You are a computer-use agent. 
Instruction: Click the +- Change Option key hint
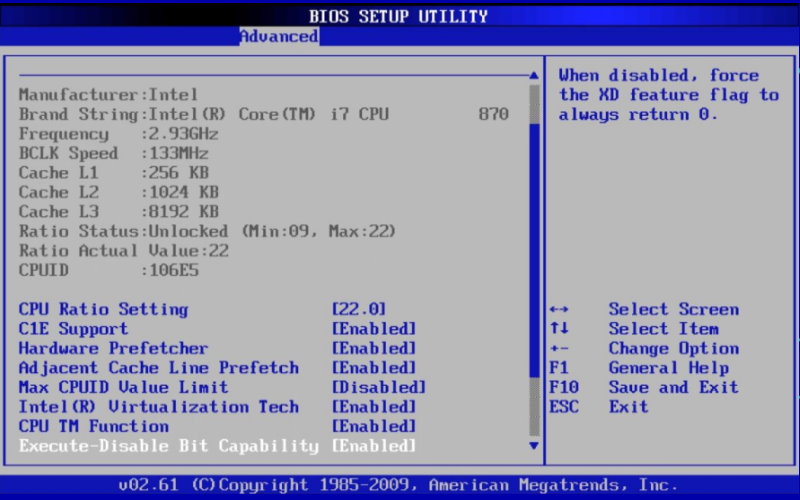click(x=644, y=348)
